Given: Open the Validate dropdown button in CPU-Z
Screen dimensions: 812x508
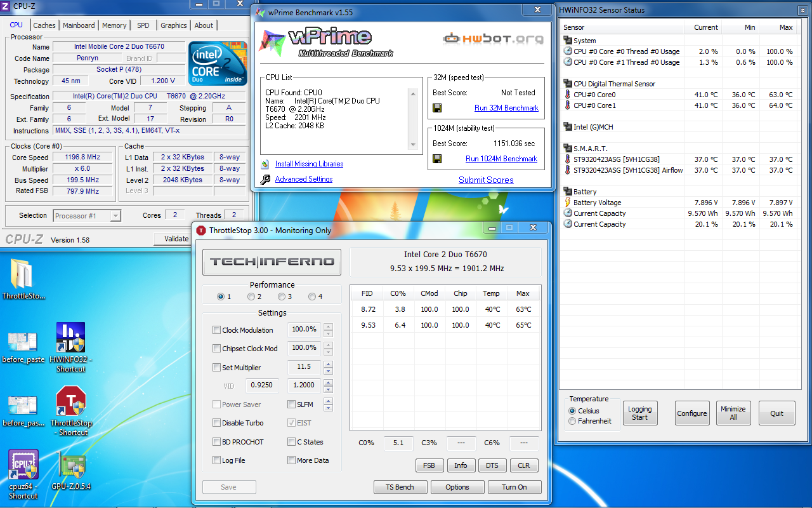Looking at the screenshot, I should (176, 239).
